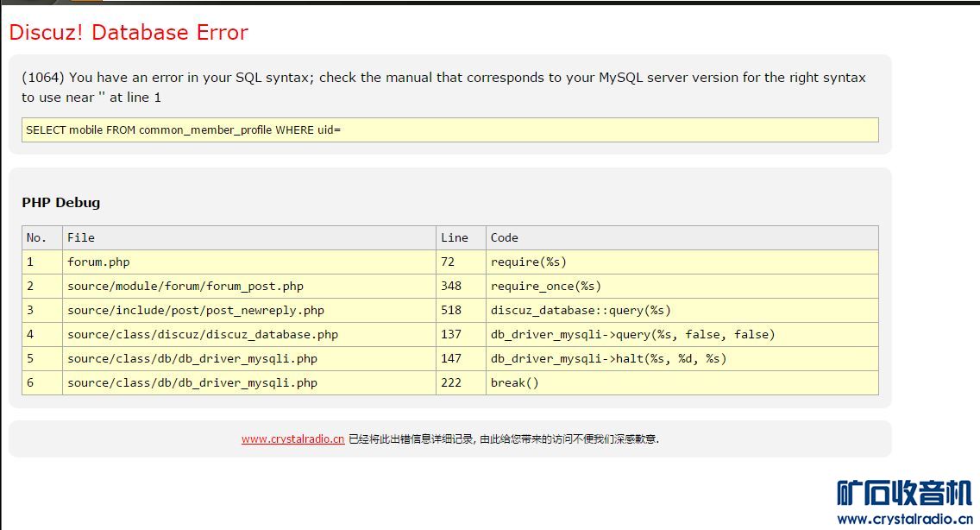Screen dimensions: 980x530
Task: Click line number 348 in the debug table
Action: click(x=461, y=286)
